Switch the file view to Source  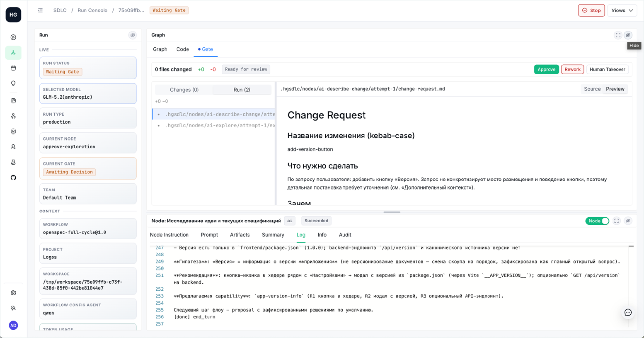tap(592, 89)
